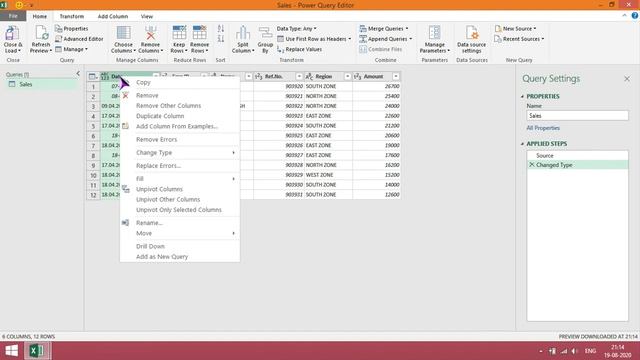Click the Keep Rows icon
Image resolution: width=640 pixels, height=360 pixels.
pos(179,33)
